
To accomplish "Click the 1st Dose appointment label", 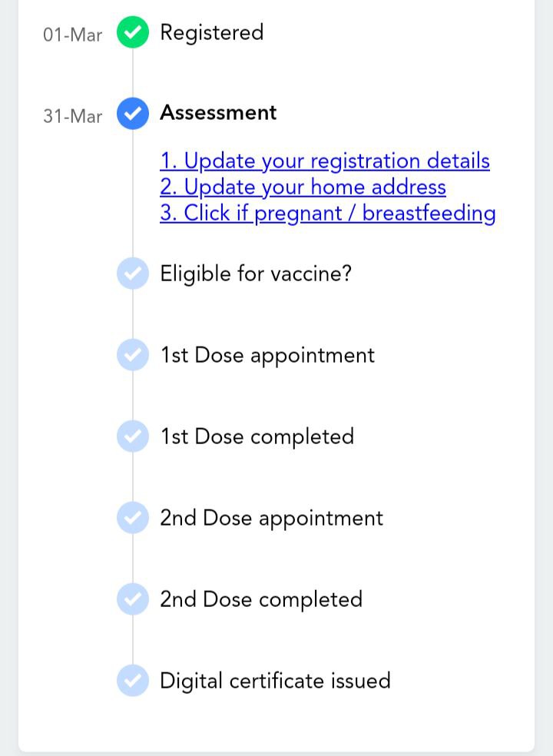I will coord(267,356).
